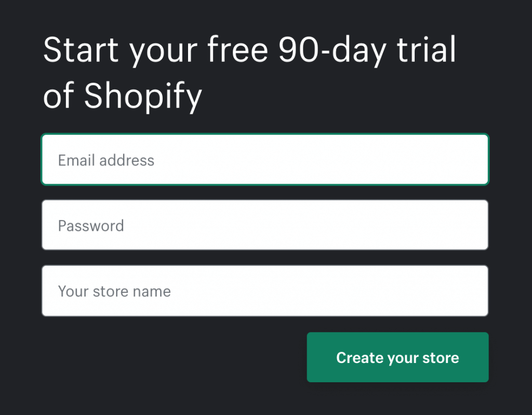Select the Your store name field
The width and height of the screenshot is (532, 415).
click(265, 291)
